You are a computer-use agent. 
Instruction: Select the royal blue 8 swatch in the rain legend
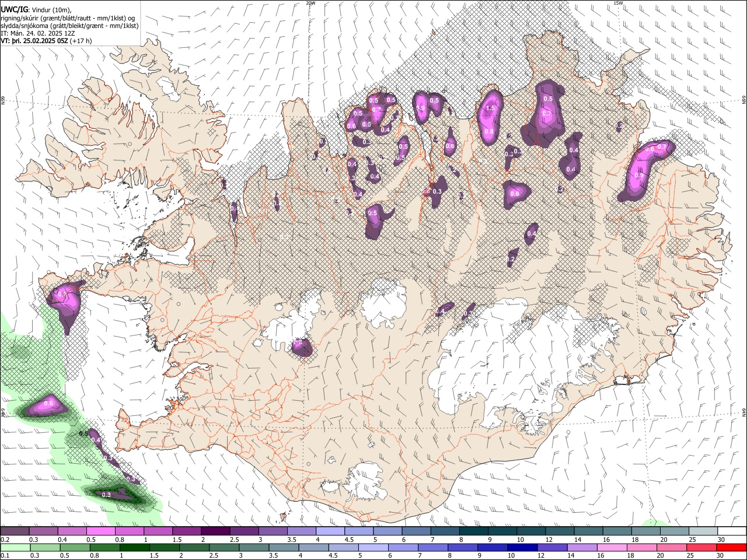[463, 548]
